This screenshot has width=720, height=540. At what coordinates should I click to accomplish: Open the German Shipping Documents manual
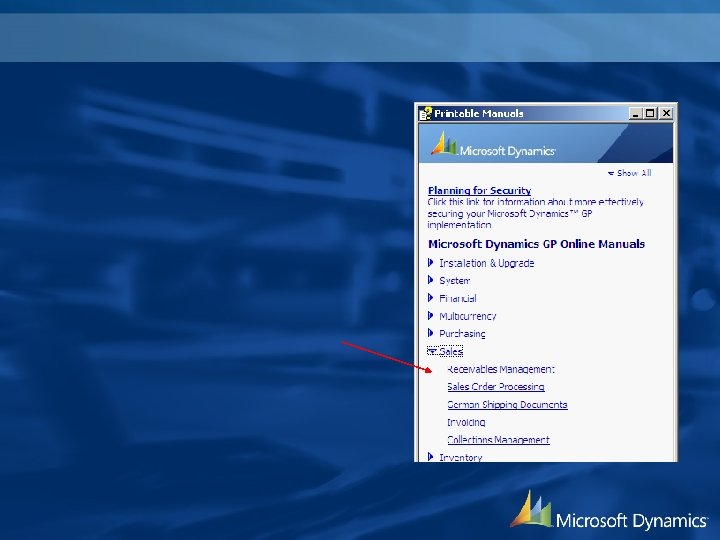pos(507,405)
